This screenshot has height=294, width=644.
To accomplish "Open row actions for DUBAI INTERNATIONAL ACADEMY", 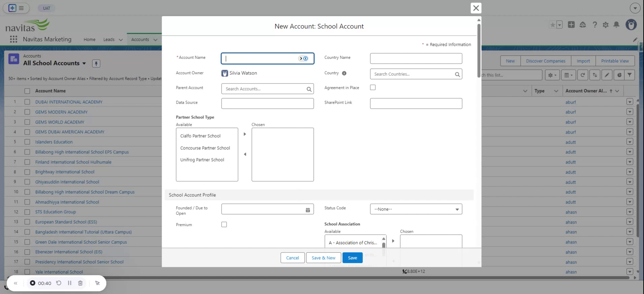I will coord(630,102).
